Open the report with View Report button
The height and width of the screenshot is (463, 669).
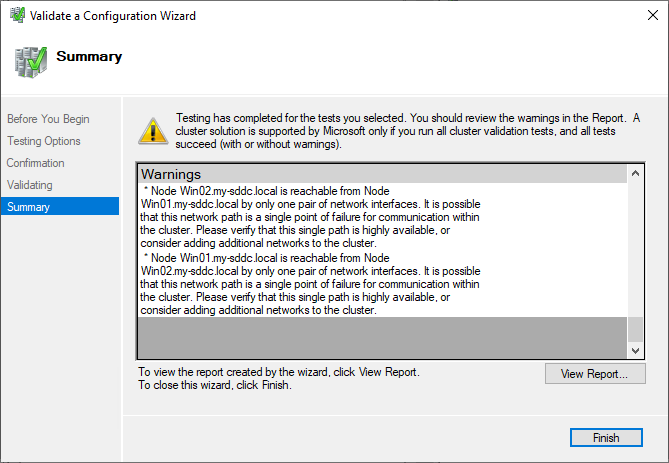[595, 374]
